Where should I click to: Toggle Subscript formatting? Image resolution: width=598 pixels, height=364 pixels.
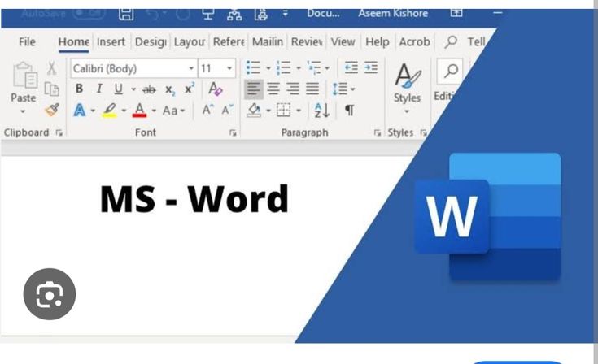[x=170, y=90]
